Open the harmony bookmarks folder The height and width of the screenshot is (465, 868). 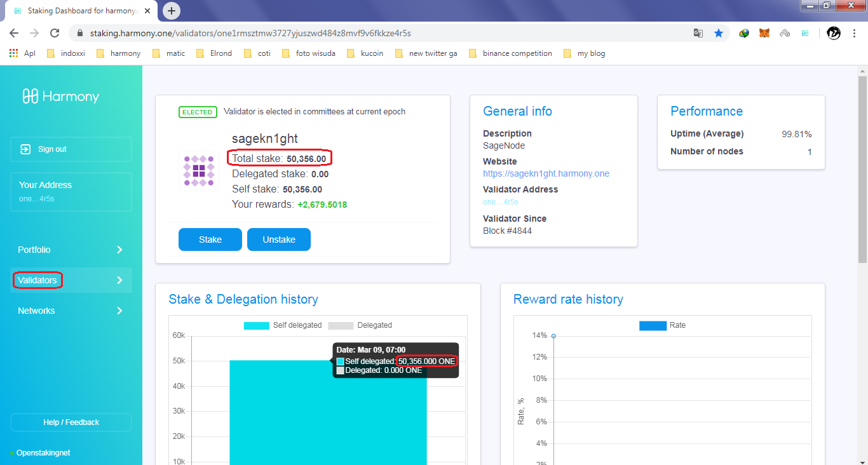[x=118, y=53]
